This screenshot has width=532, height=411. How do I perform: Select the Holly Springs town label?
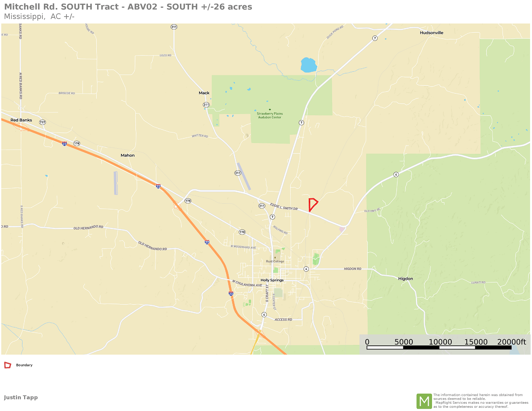tap(272, 280)
